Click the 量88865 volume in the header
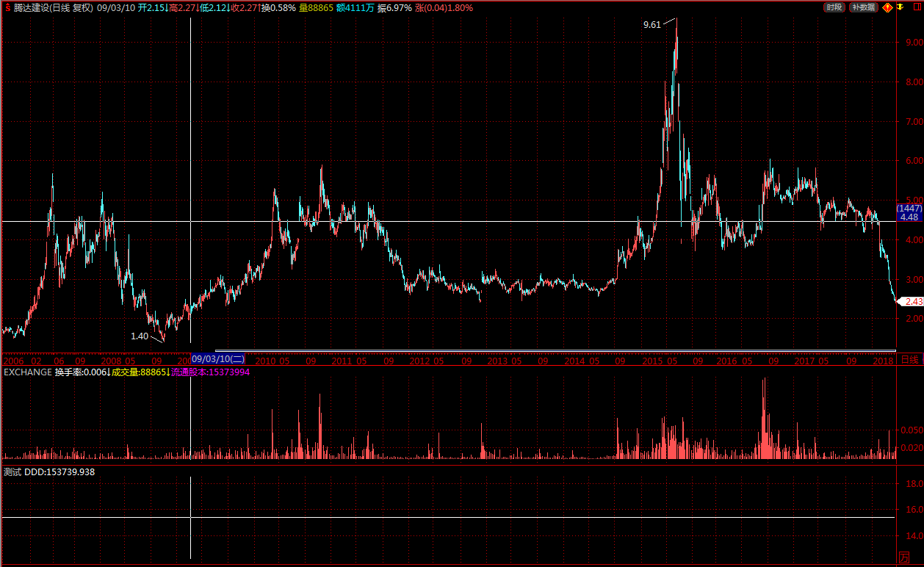The width and height of the screenshot is (924, 567). (x=316, y=7)
